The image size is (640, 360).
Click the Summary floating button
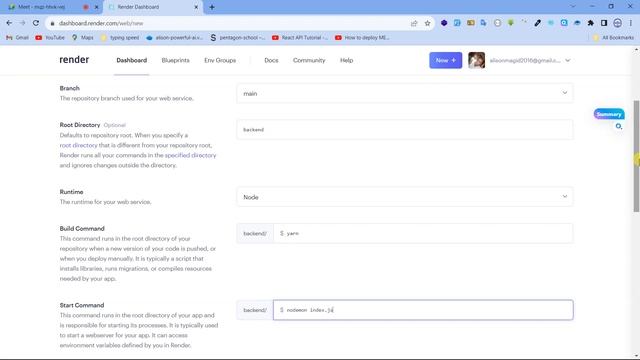pos(609,114)
